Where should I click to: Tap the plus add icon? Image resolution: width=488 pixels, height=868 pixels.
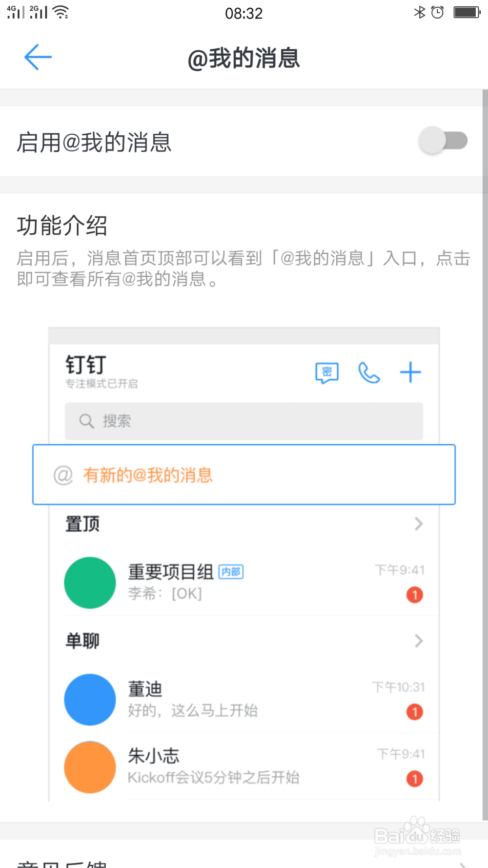[x=410, y=372]
